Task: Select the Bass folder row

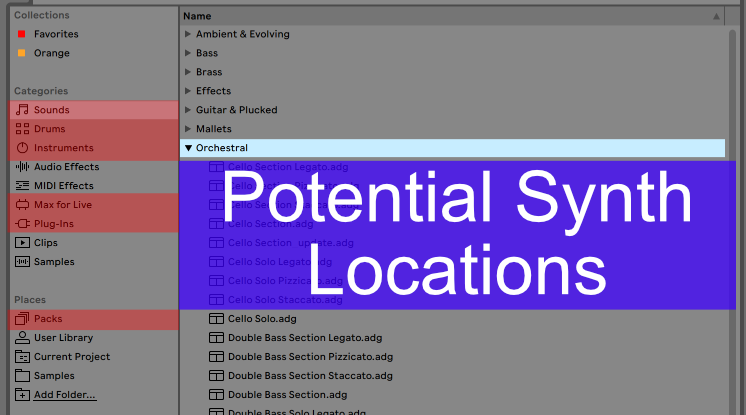Action: click(452, 53)
